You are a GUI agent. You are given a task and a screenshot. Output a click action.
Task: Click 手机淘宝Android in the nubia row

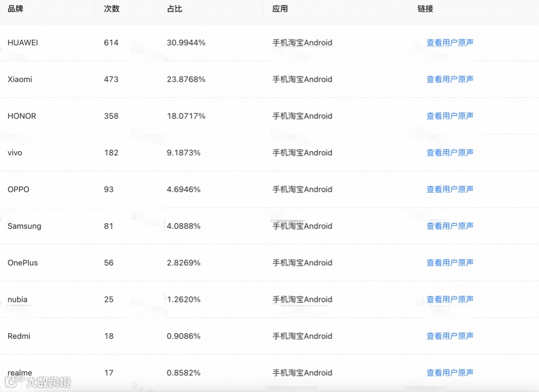tap(303, 300)
